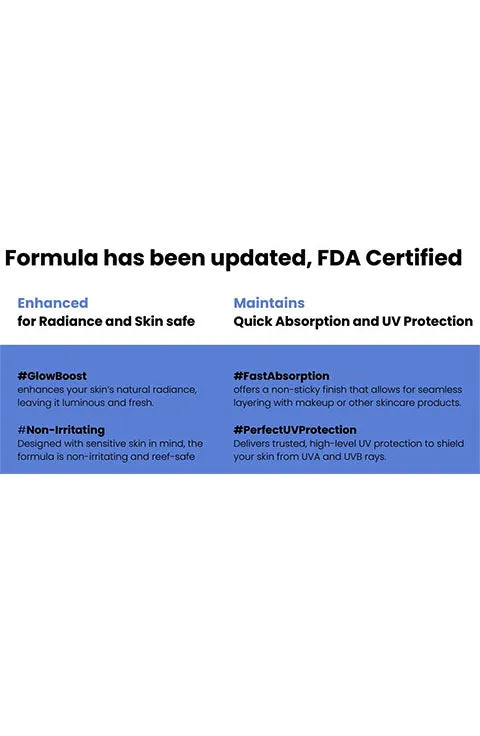Click 'layering with makeup or other skincare' line
480x736 pixels.
(347, 403)
